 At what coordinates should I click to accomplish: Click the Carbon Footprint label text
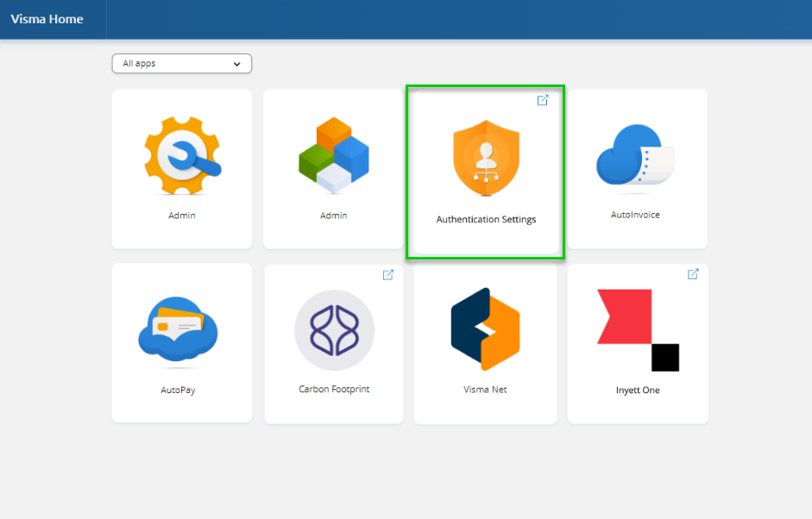(x=334, y=389)
